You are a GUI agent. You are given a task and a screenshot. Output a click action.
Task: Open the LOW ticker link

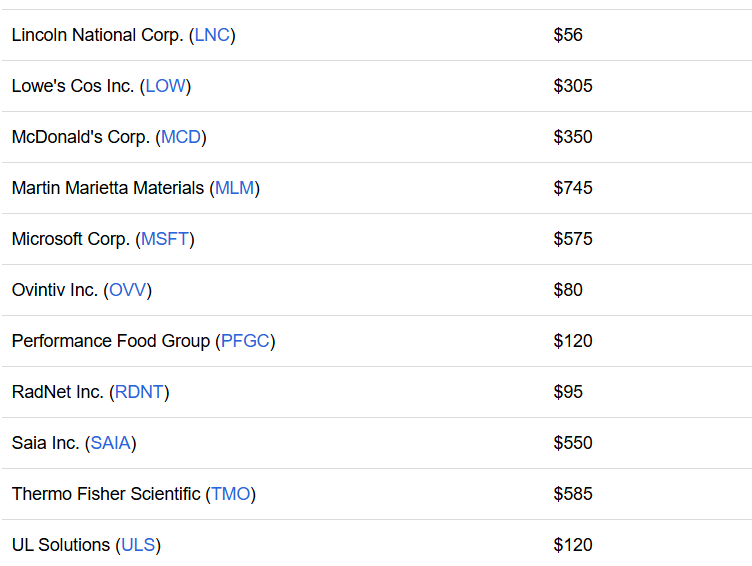point(165,86)
